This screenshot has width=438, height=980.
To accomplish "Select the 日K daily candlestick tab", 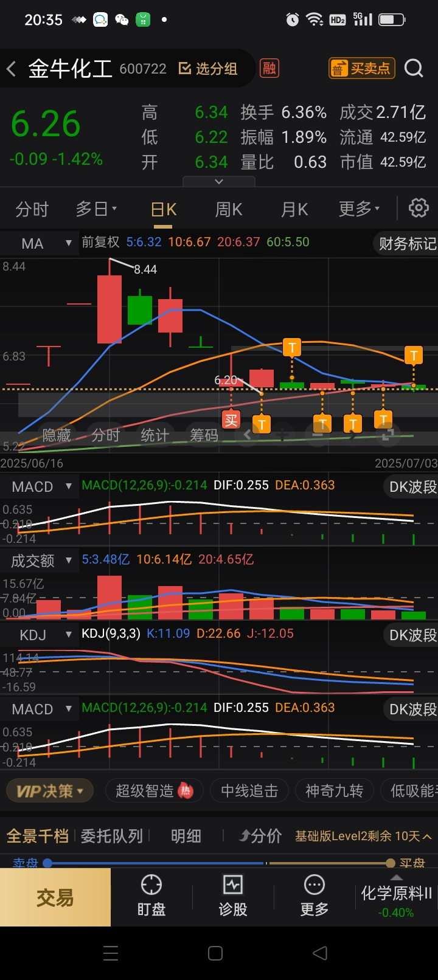I will 164,209.
